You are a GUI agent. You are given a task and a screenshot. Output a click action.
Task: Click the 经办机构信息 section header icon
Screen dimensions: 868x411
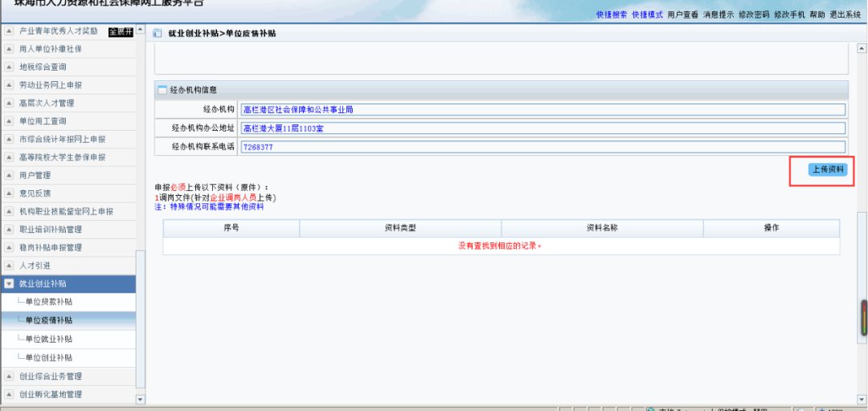(162, 90)
